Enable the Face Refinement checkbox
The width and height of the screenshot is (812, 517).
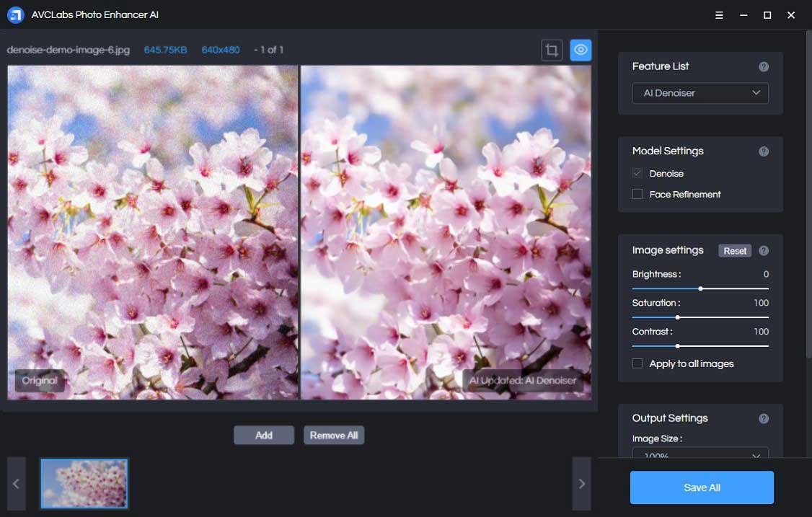pyautogui.click(x=637, y=194)
